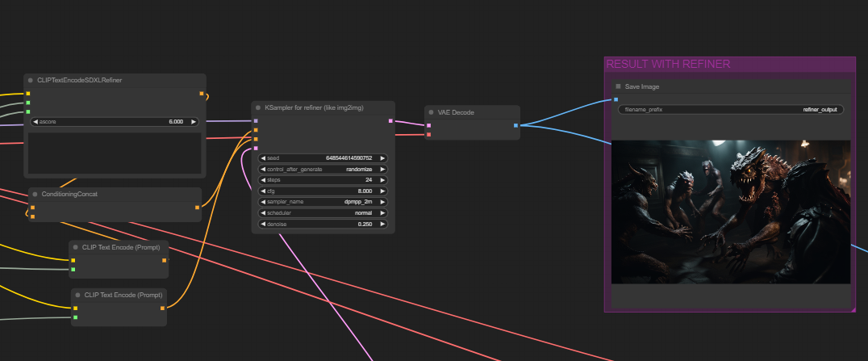Click the VAE Decode blue image output socket
This screenshot has height=361, width=868.
click(x=516, y=125)
